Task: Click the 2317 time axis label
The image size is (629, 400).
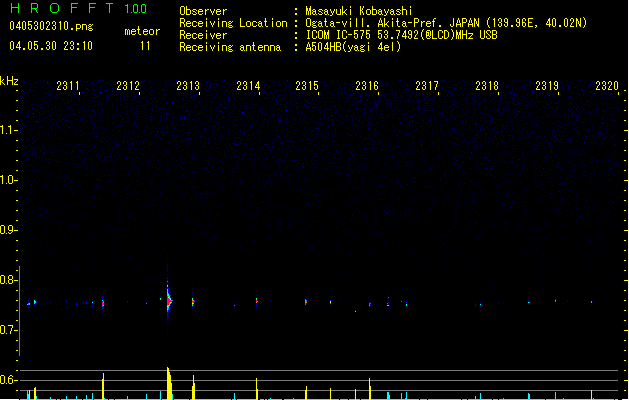Action: (427, 86)
